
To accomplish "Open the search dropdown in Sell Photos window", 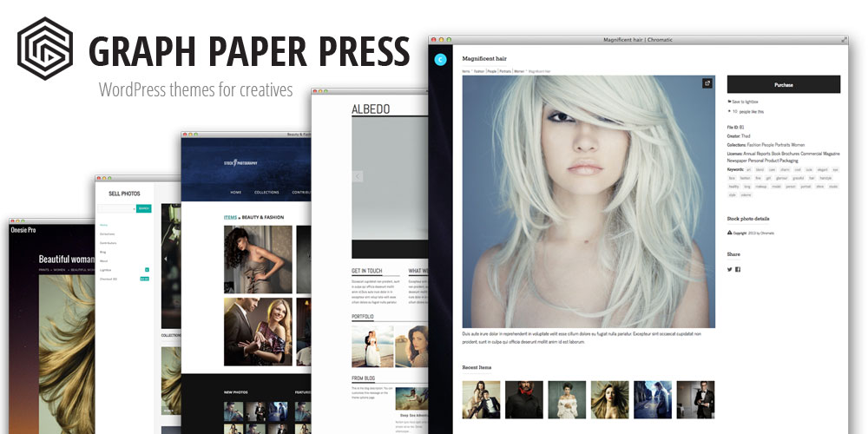I will click(134, 208).
